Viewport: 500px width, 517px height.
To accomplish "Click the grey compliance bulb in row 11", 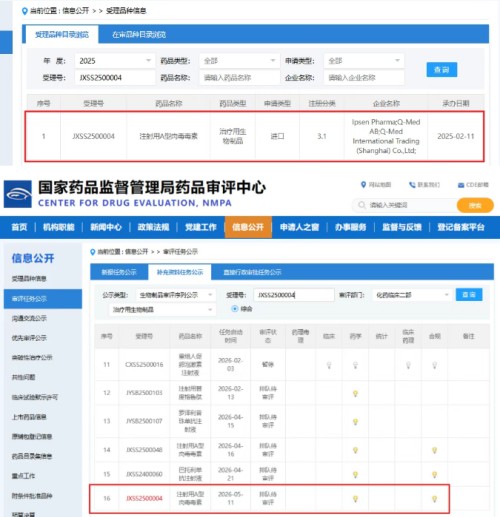I will 434,365.
